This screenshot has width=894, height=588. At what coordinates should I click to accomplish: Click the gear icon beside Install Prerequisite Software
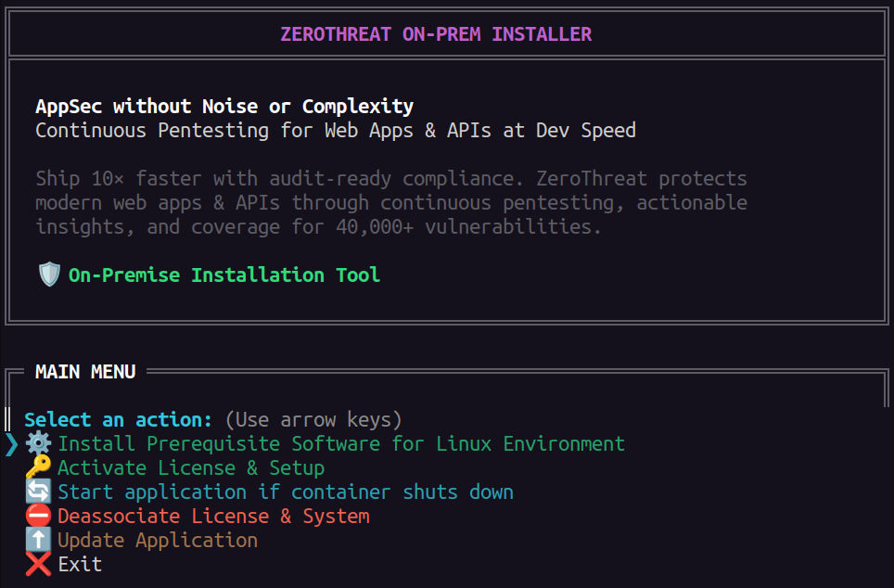38,443
